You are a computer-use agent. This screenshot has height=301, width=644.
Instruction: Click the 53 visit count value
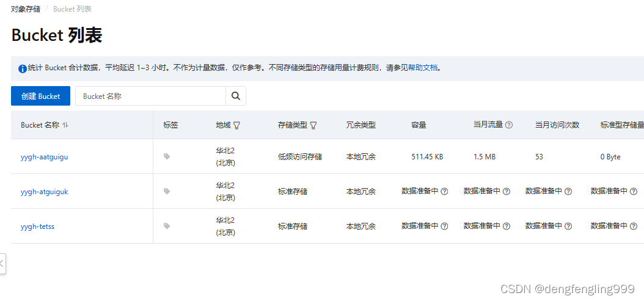point(539,157)
